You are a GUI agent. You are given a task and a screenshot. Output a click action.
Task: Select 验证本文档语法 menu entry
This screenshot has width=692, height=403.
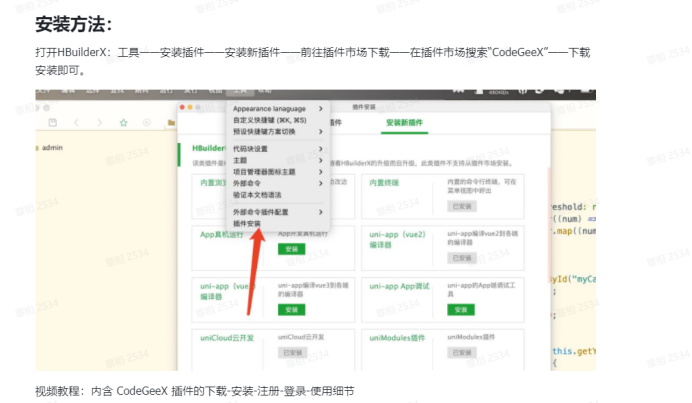(278, 195)
